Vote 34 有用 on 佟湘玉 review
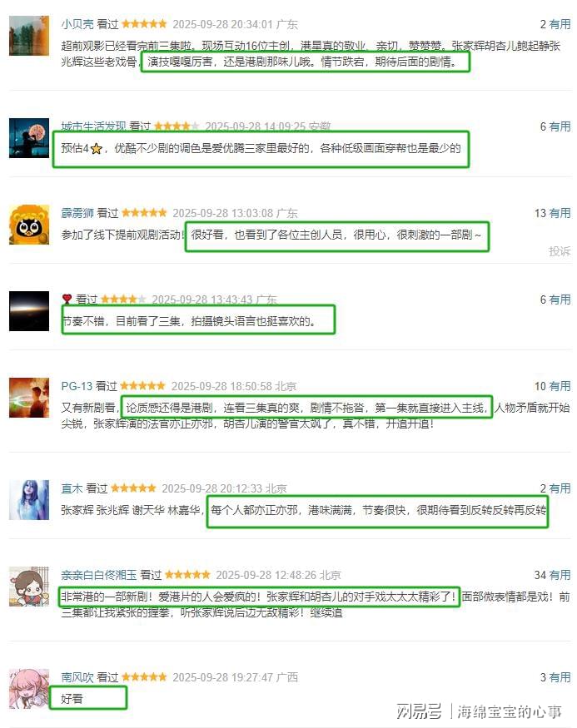Screen dimensions: 577x728 coord(552,575)
